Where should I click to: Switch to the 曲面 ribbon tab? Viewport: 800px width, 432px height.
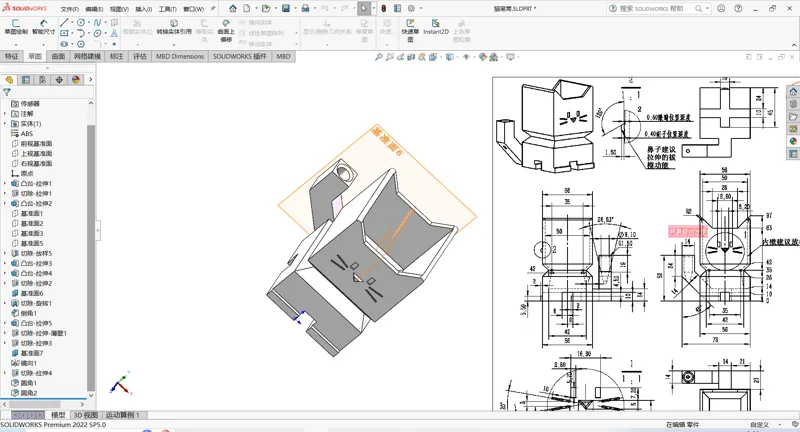pyautogui.click(x=58, y=56)
